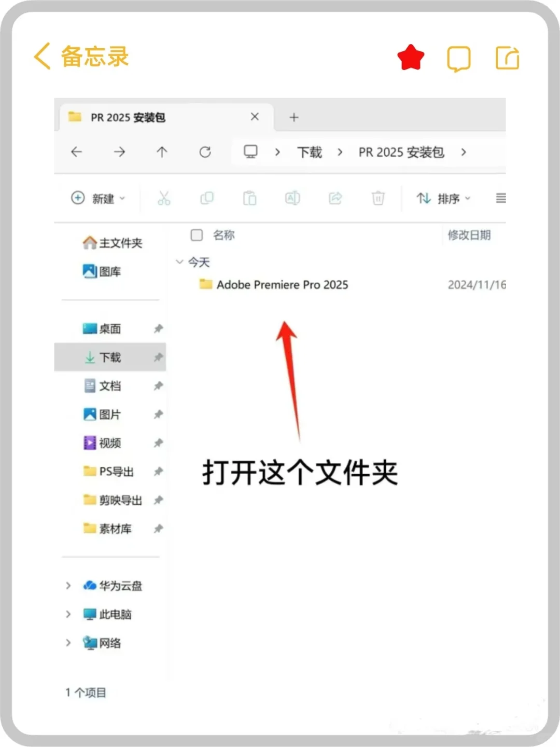Switch to the PR 2025 安装包 tab

click(129, 117)
